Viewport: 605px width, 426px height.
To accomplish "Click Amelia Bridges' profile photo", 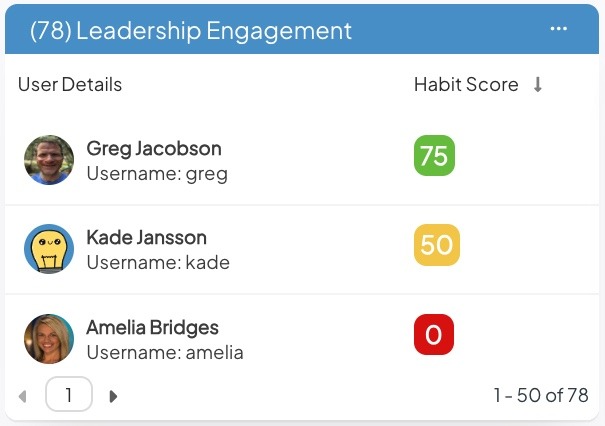I will (x=49, y=338).
